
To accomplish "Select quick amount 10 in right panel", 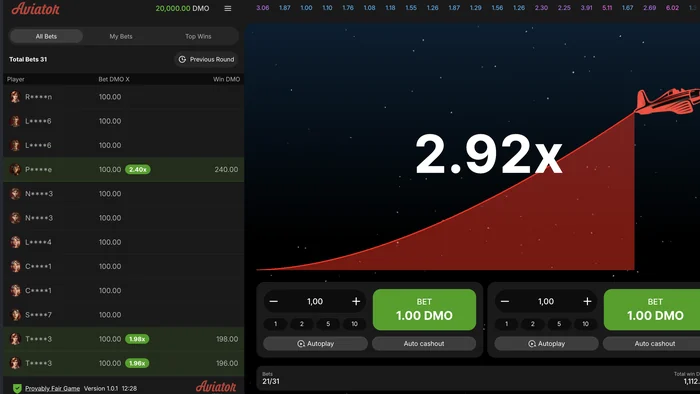I will click(585, 324).
